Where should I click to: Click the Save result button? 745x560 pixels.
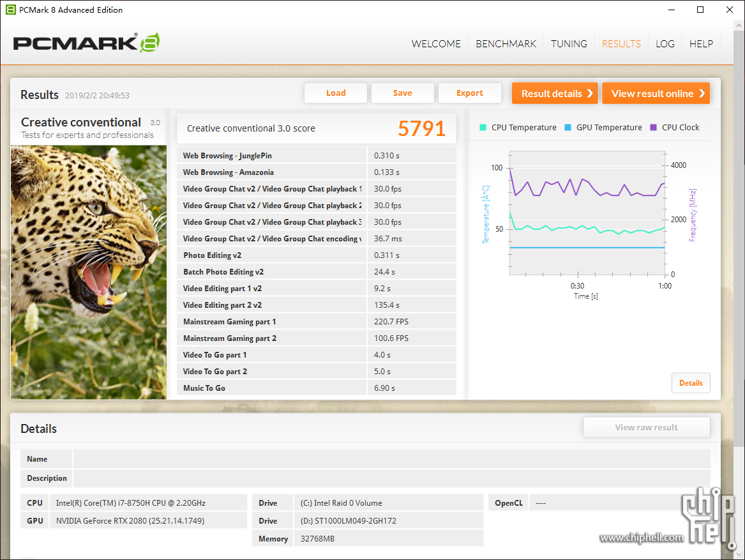[402, 93]
